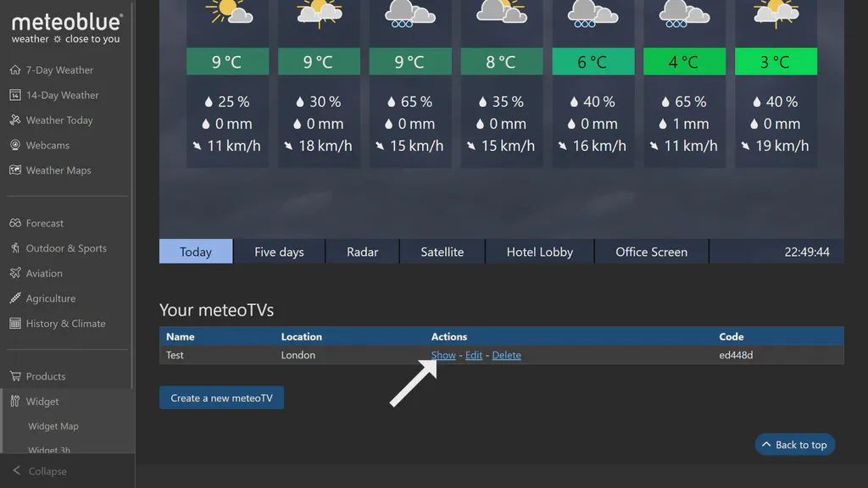This screenshot has width=868, height=488.
Task: Select the Hotel Lobby tab
Action: [x=540, y=252]
